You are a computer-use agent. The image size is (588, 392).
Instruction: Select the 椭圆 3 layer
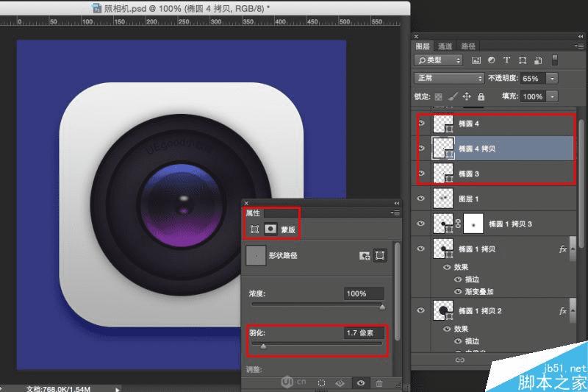tap(500, 173)
